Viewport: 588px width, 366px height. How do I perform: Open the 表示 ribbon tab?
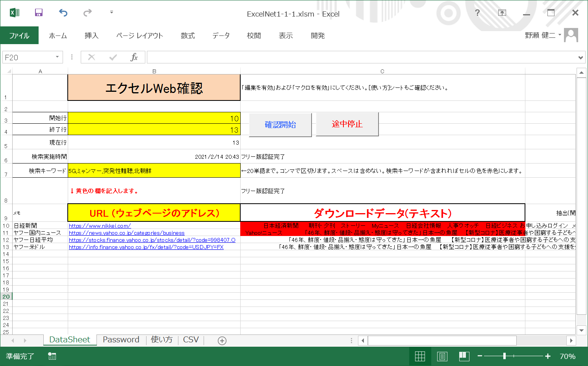[286, 35]
